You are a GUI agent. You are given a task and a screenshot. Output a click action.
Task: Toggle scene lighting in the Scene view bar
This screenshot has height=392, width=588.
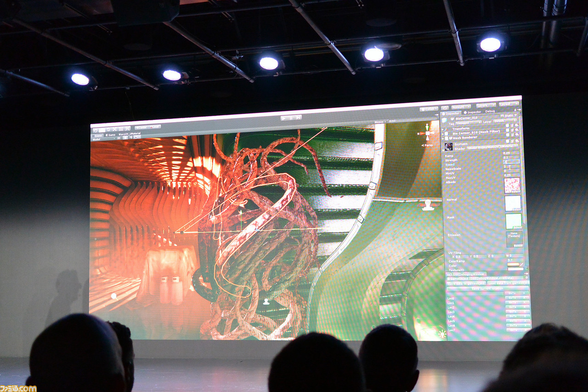point(125,137)
